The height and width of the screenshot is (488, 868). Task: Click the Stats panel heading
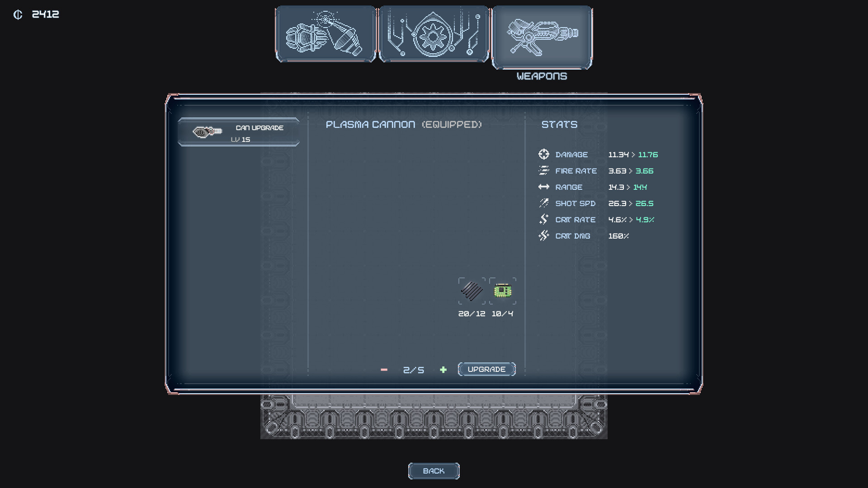coord(559,124)
